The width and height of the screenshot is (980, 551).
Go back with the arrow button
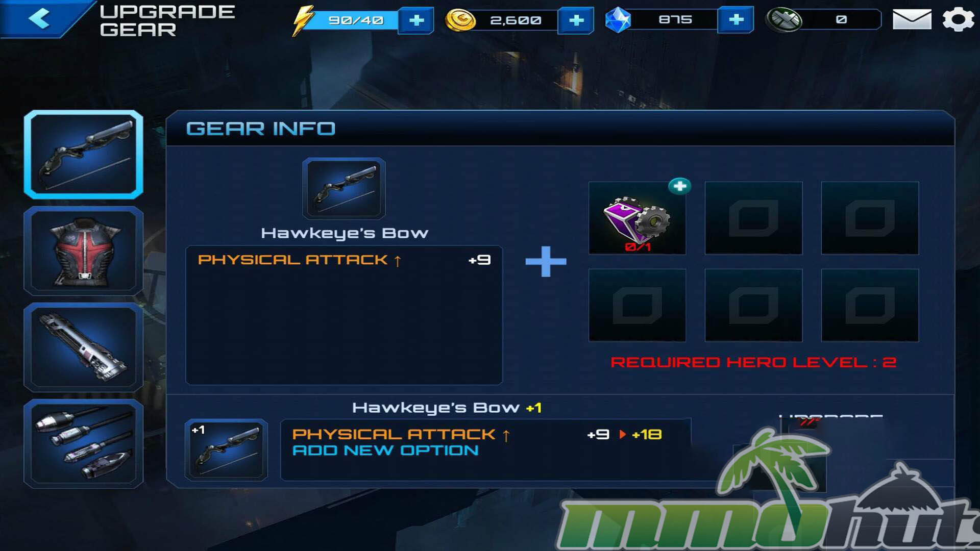pos(39,19)
